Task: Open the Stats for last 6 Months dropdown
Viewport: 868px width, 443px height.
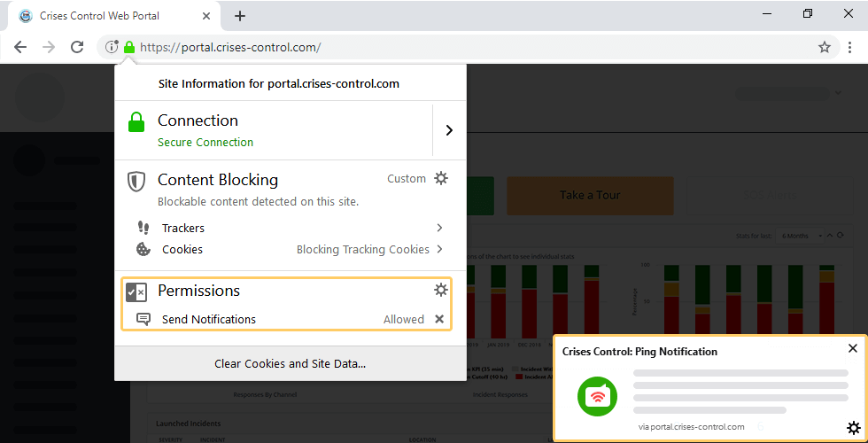Action: click(800, 236)
